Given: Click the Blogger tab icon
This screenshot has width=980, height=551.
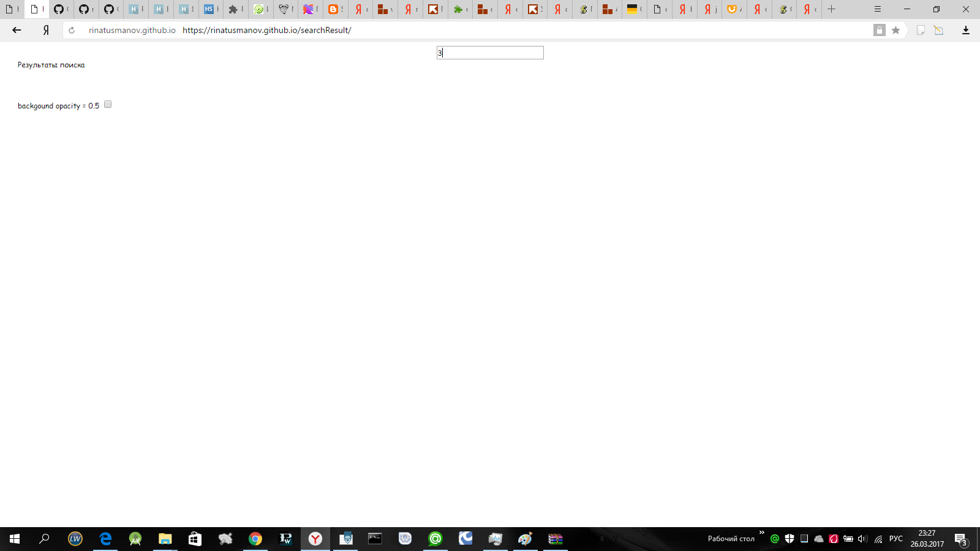Looking at the screenshot, I should (x=332, y=9).
